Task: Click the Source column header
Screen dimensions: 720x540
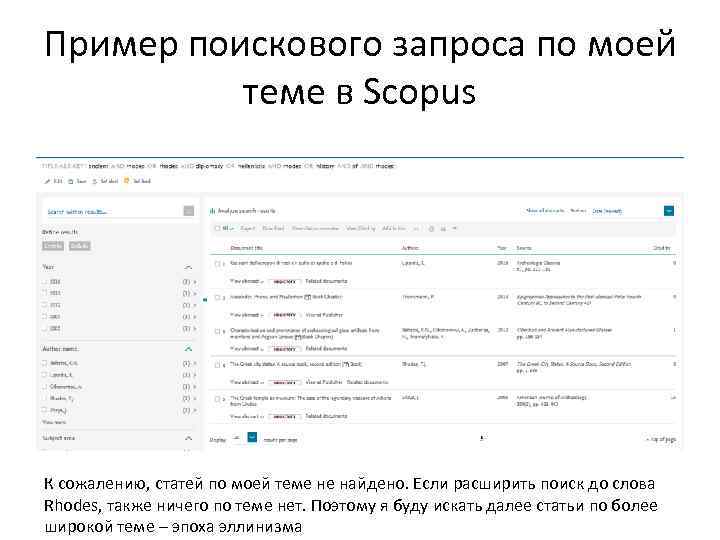Action: coord(524,248)
